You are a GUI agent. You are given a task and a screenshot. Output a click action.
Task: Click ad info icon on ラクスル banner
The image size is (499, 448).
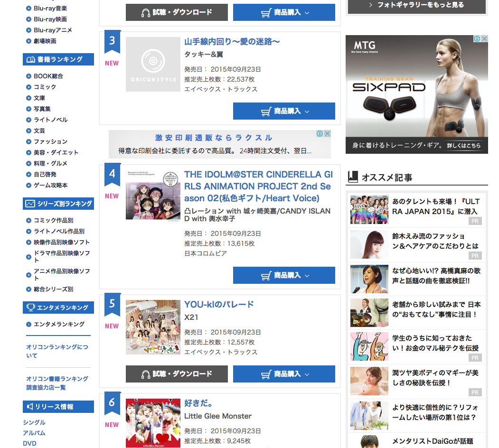320,134
